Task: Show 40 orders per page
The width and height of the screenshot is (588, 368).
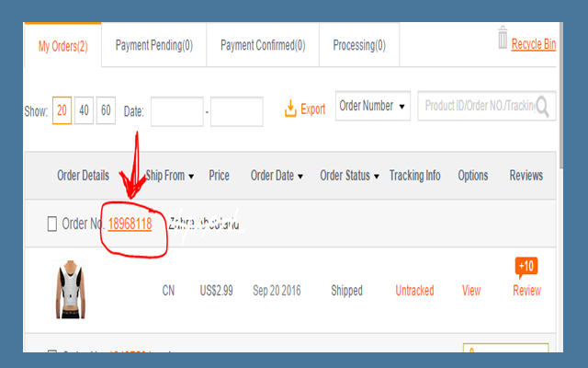Action: [x=84, y=110]
